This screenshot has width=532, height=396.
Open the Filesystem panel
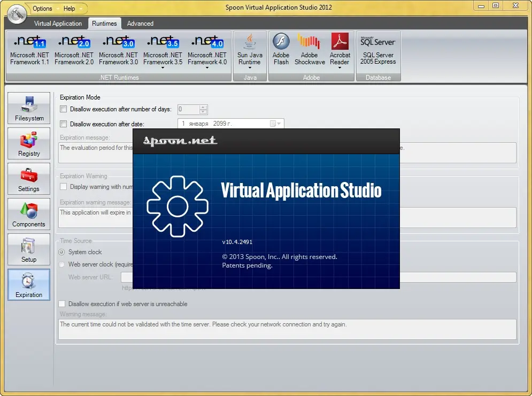[x=29, y=108]
